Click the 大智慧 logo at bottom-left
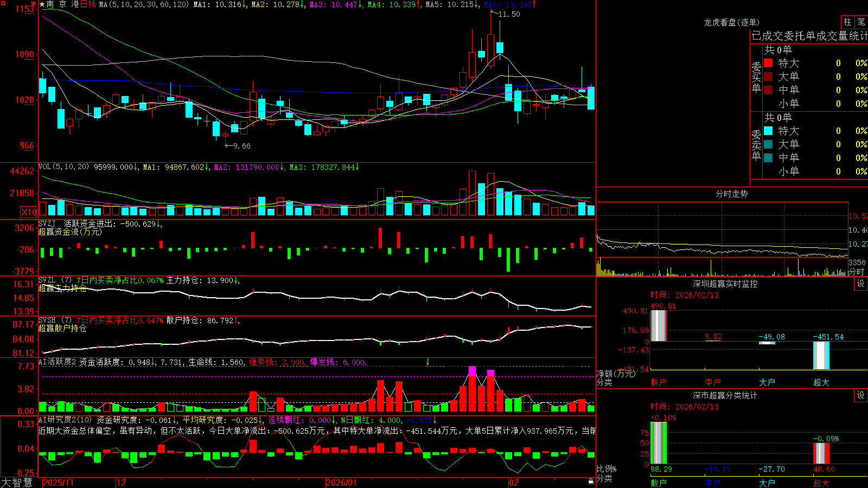 [x=17, y=482]
